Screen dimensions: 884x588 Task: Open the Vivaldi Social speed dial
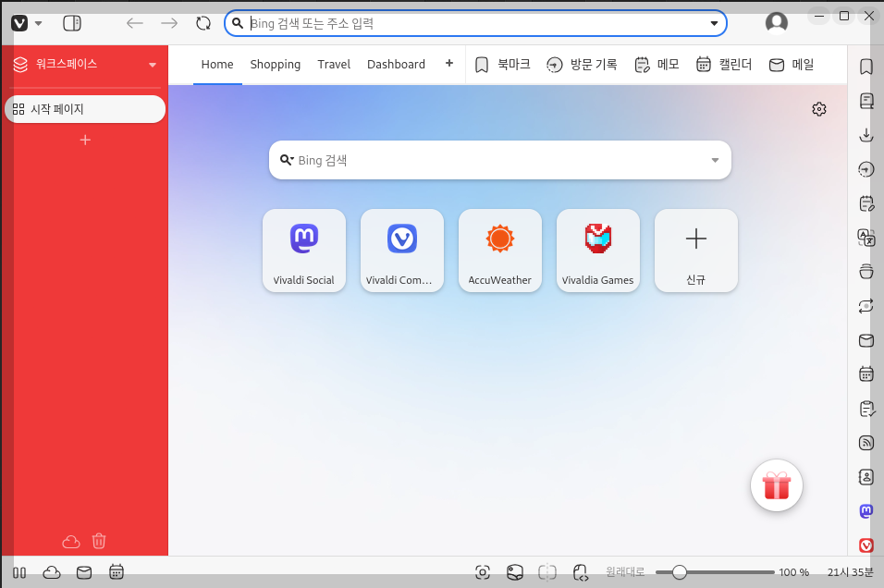click(x=304, y=251)
